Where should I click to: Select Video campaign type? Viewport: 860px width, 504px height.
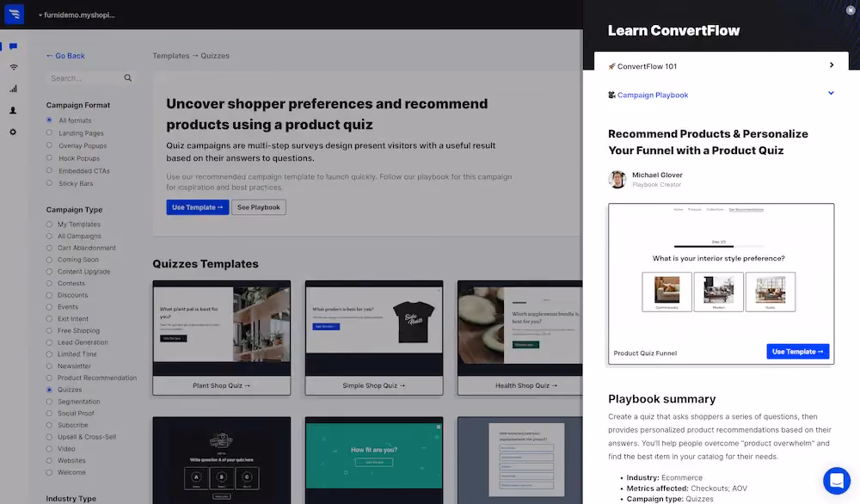click(49, 449)
